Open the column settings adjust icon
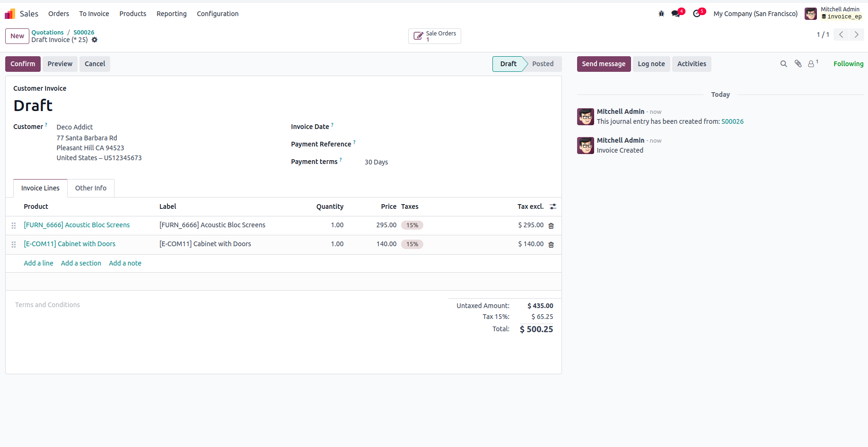868x447 pixels. click(553, 206)
